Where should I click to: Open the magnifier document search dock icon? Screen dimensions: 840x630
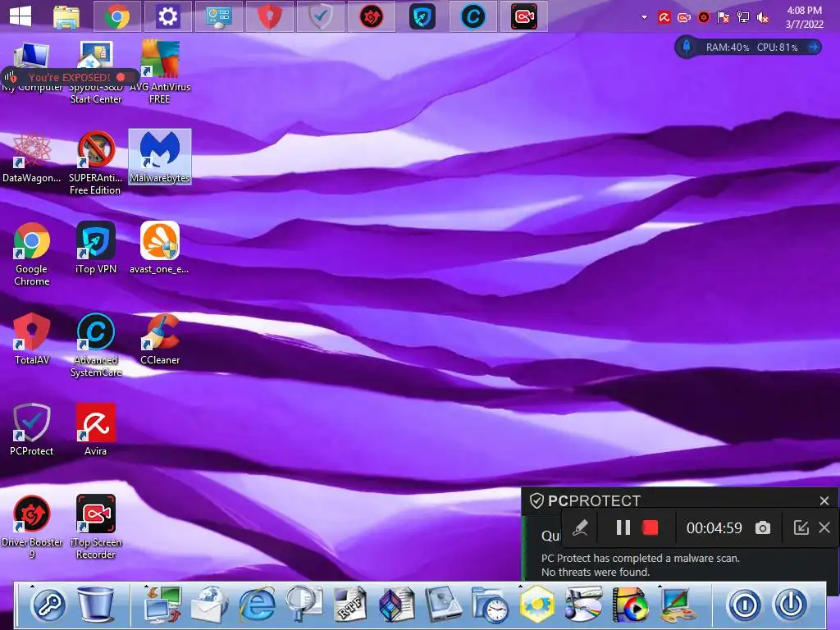tap(304, 605)
